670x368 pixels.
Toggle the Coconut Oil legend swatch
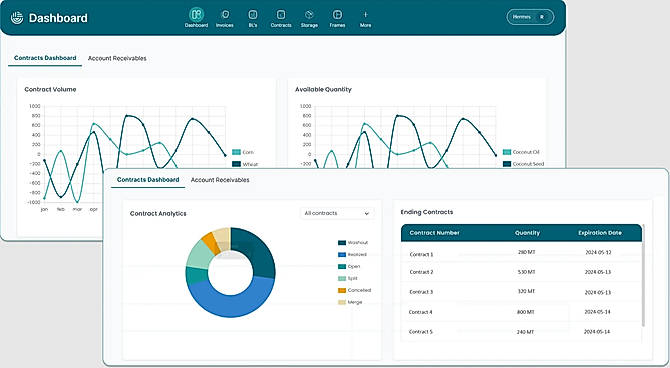point(507,152)
